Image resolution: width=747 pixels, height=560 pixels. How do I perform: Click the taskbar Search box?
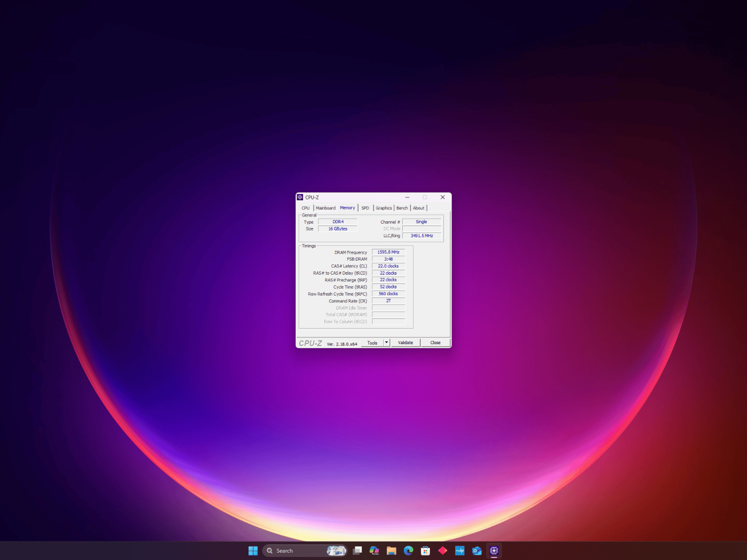pyautogui.click(x=304, y=551)
